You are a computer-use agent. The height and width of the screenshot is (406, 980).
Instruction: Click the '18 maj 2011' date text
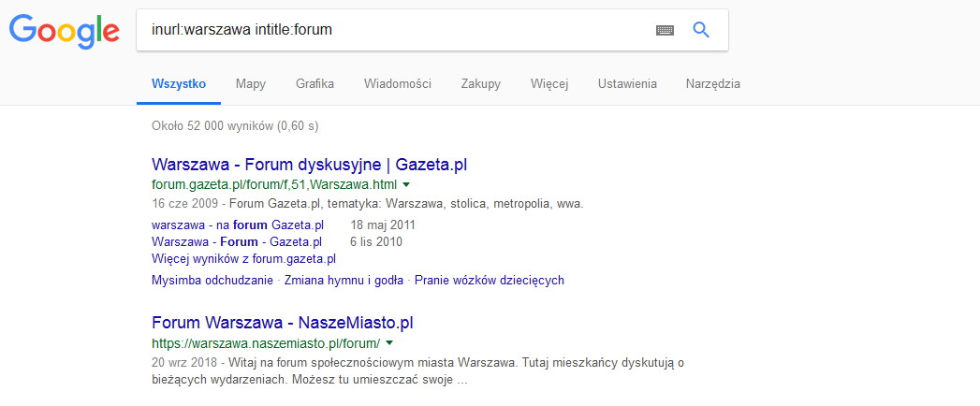coord(383,225)
